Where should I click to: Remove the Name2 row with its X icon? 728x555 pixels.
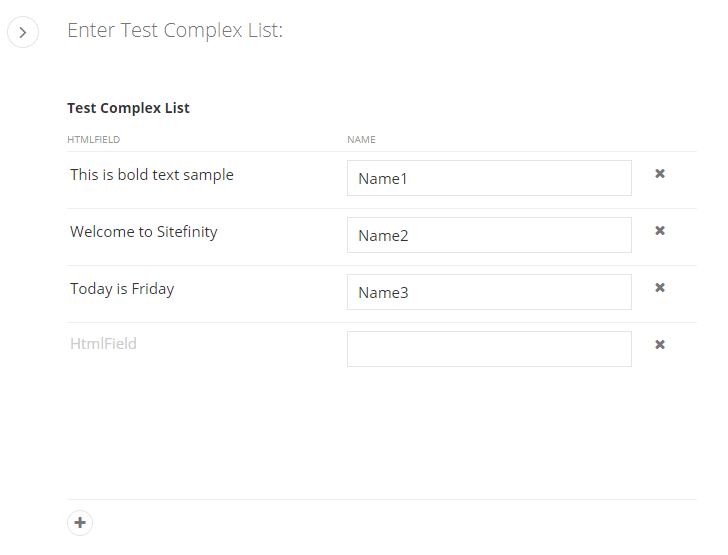[660, 230]
